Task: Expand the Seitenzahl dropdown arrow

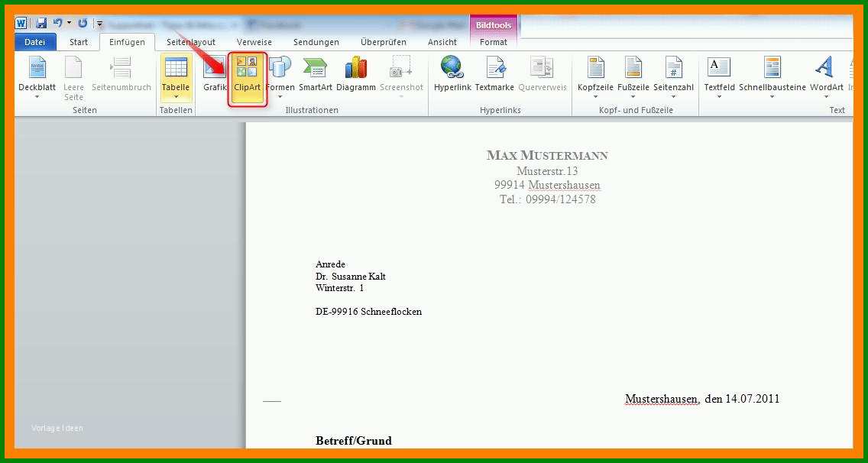Action: 674,97
